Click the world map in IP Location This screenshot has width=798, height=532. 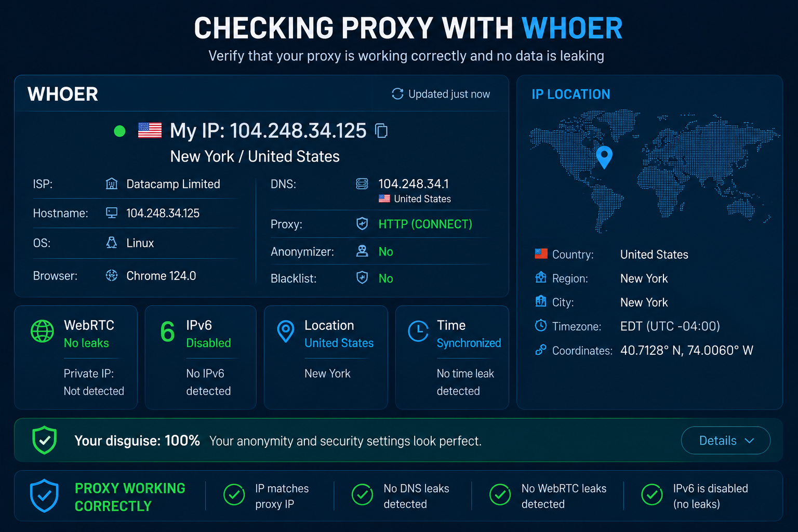654,170
